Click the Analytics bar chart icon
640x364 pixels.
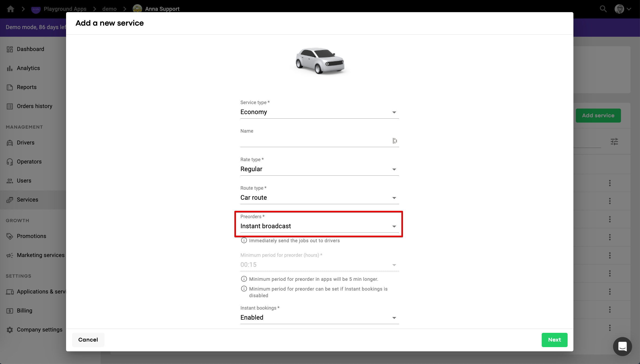[10, 68]
